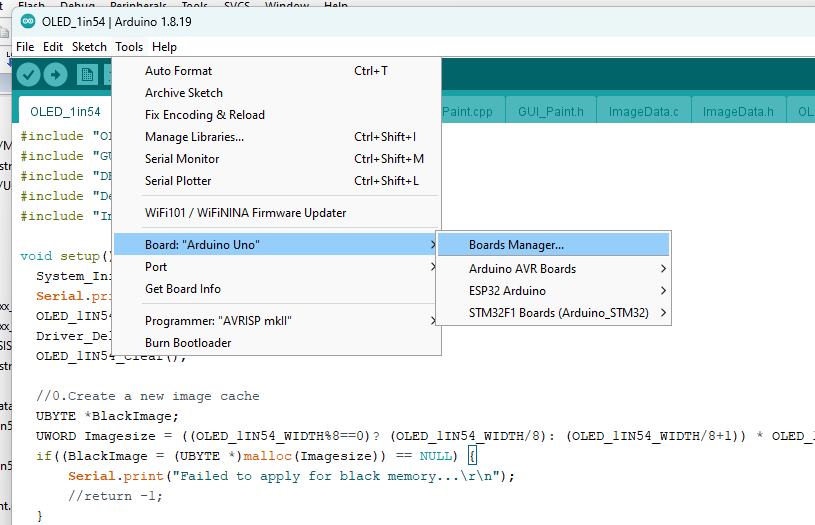Expand ESP32 Arduino boards submenu
815x525 pixels.
[x=554, y=291]
